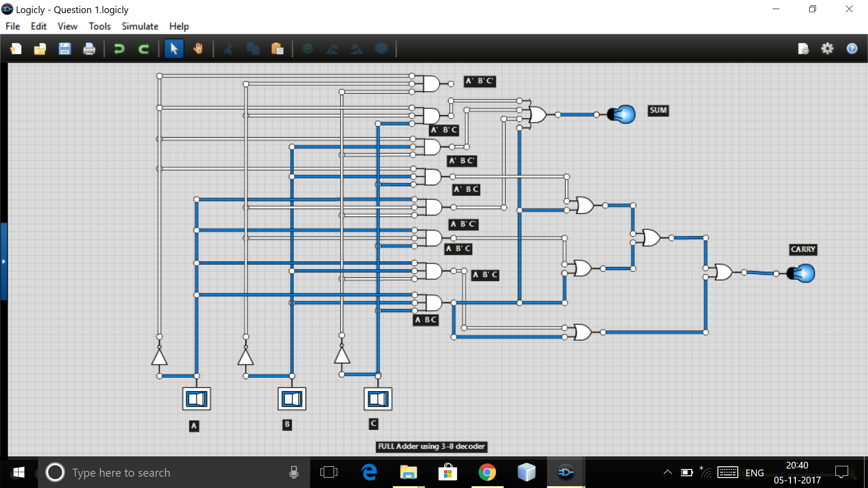Select the SUM light bulb output
The width and height of the screenshot is (868, 488).
(x=622, y=114)
